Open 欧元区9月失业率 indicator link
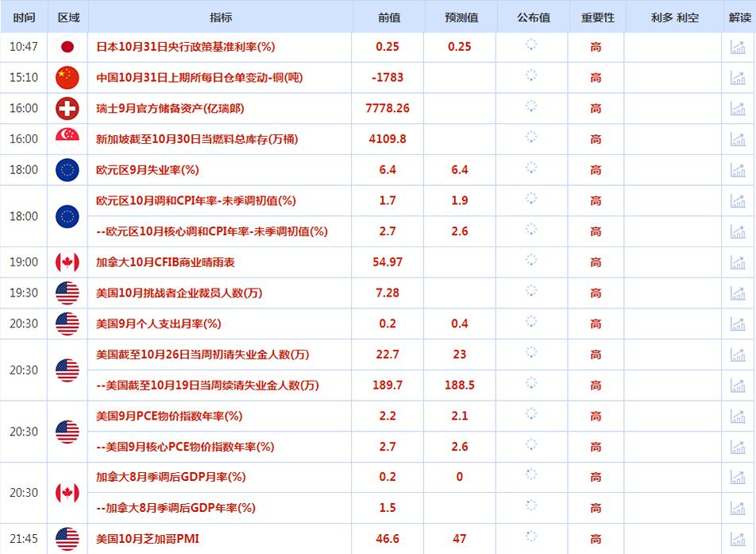Screen dimensions: 756x554 147,169
